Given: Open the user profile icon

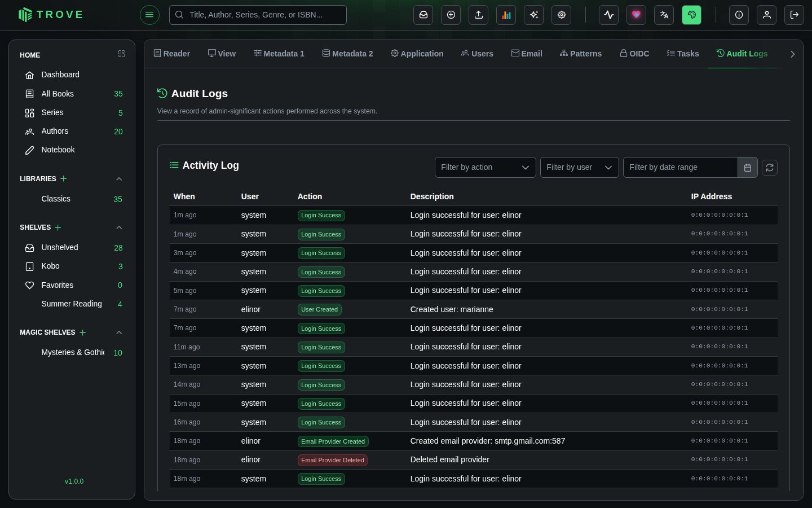Looking at the screenshot, I should tap(767, 15).
